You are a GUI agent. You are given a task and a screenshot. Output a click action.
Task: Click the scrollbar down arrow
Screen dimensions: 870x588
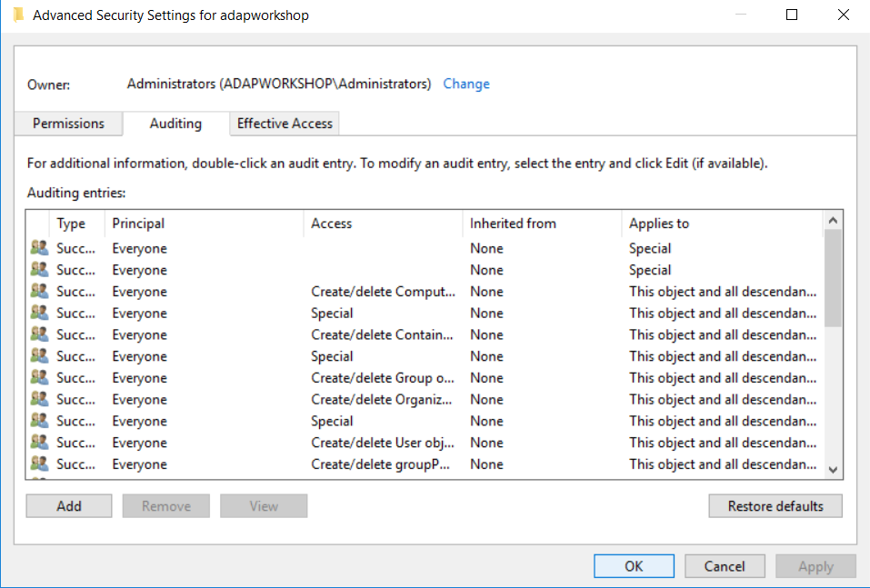(833, 472)
